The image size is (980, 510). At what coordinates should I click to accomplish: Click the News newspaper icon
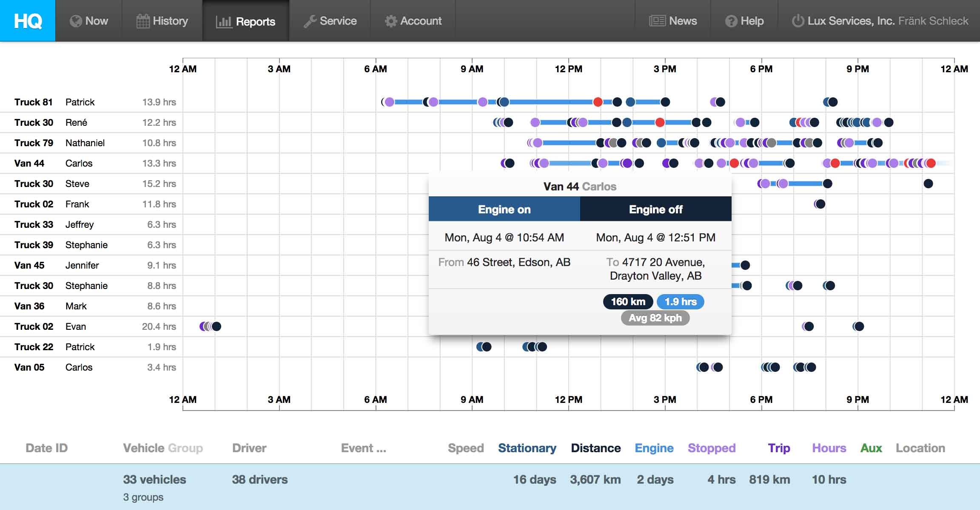(657, 21)
